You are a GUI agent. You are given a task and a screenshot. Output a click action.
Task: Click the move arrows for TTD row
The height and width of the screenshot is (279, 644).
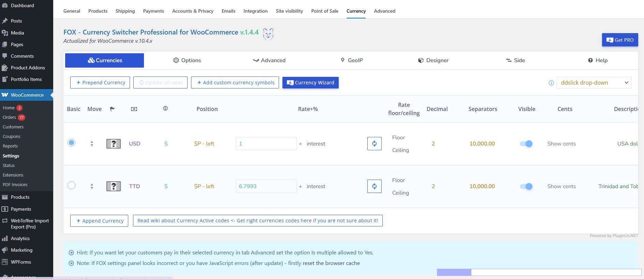tap(92, 186)
